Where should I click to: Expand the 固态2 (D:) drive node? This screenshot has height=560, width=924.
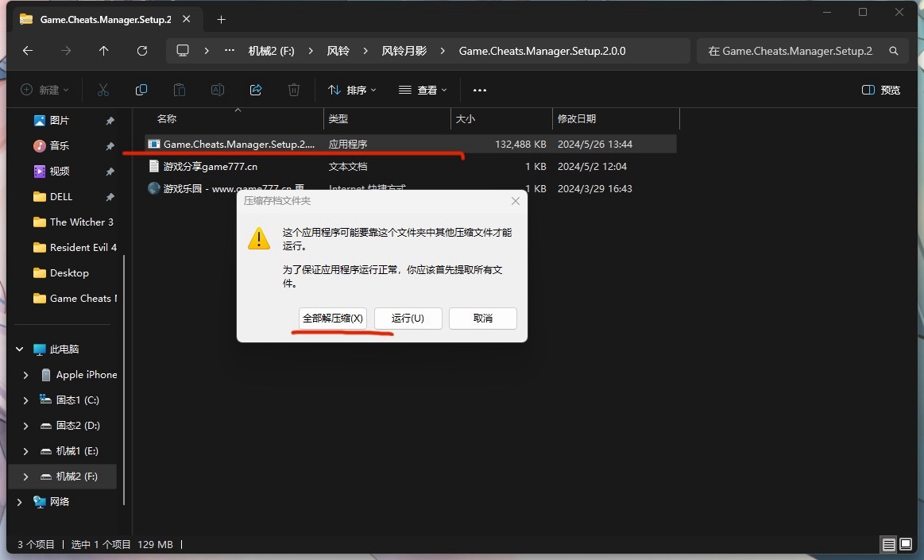[x=25, y=426]
